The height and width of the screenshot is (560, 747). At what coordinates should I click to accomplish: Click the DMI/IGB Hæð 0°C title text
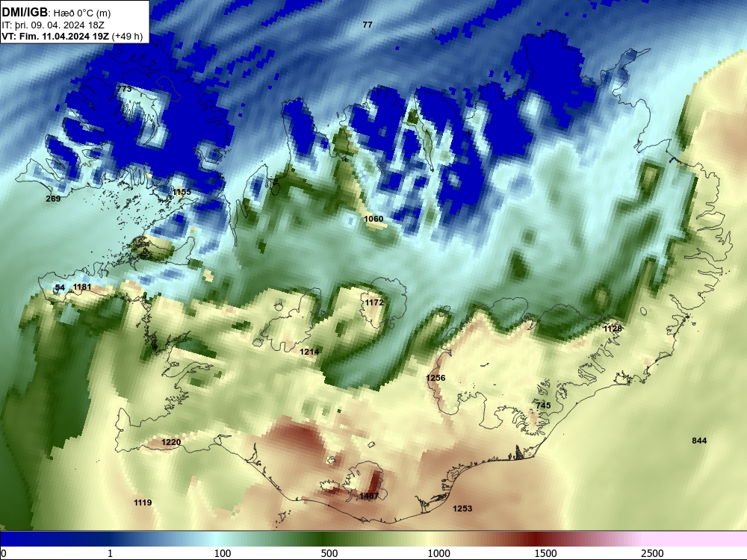click(56, 13)
